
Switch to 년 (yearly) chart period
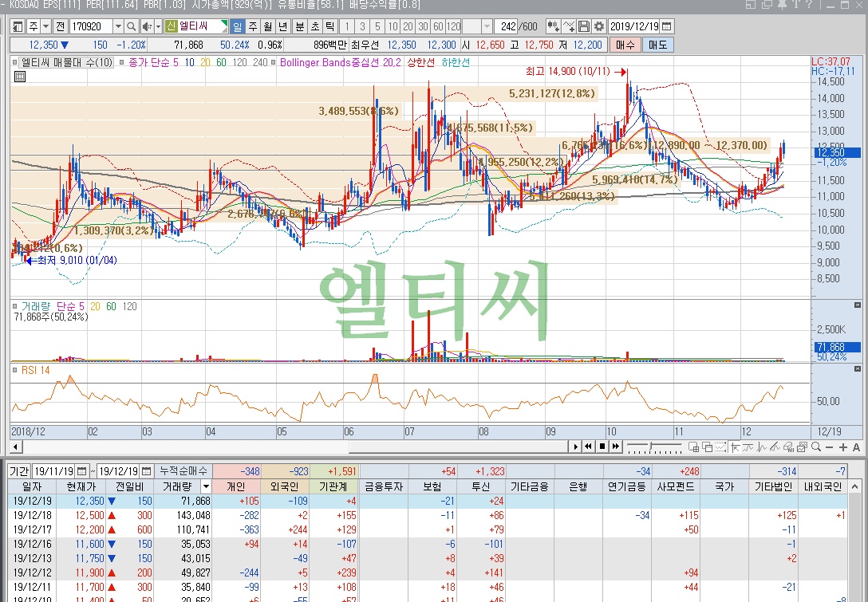coord(283,26)
